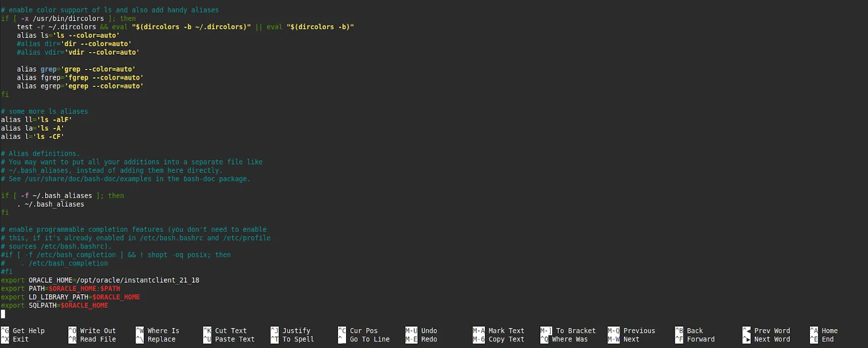Click the ^X Exit shortcut
The height and width of the screenshot is (348, 868).
coord(21,339)
